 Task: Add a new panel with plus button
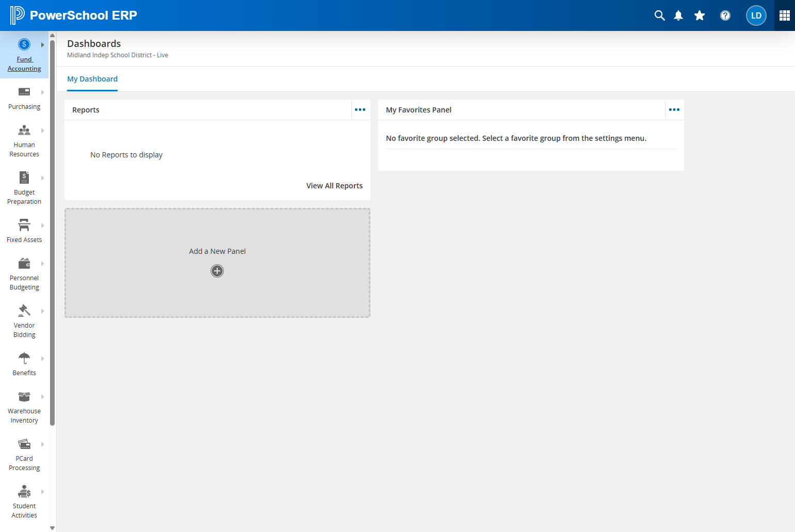(x=217, y=271)
